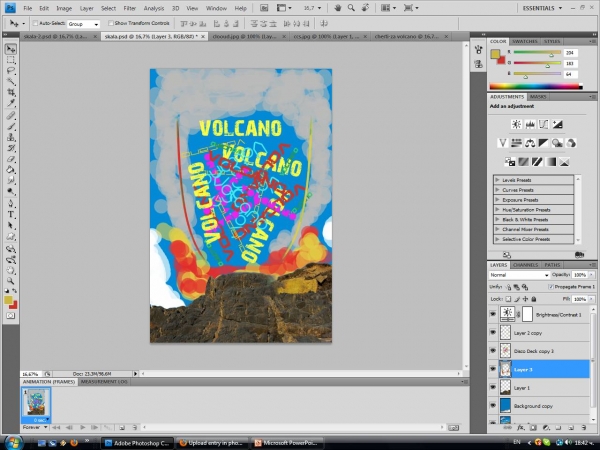Open the Auto-Select Group dropdown
Viewport: 600px width, 450px height.
pos(83,24)
